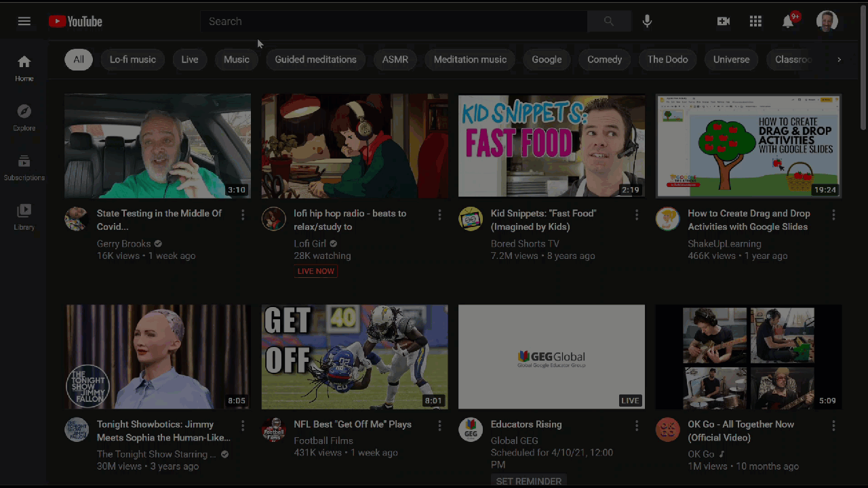Open ShakeUpLearning channel avatar
The height and width of the screenshot is (488, 868).
pos(668,219)
